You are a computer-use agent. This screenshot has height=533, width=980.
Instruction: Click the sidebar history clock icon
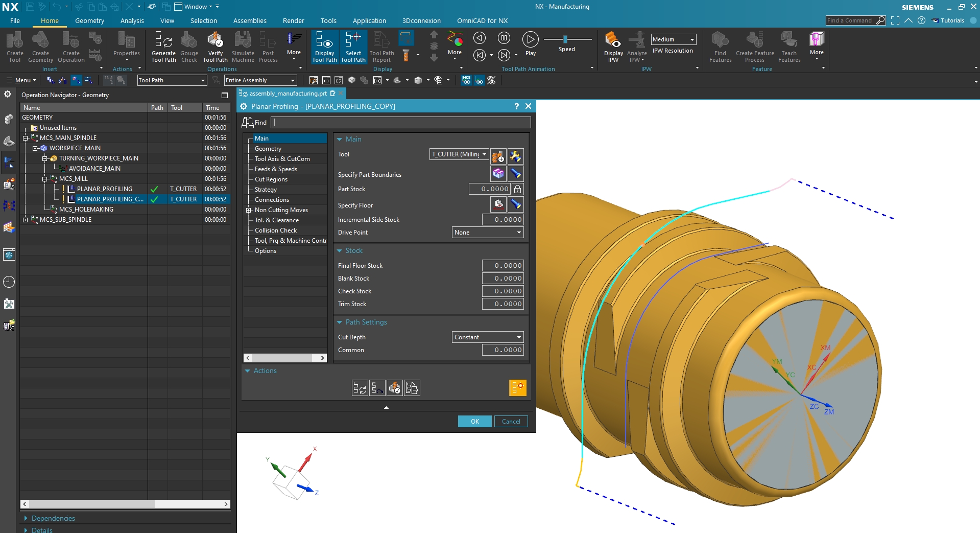coord(9,282)
